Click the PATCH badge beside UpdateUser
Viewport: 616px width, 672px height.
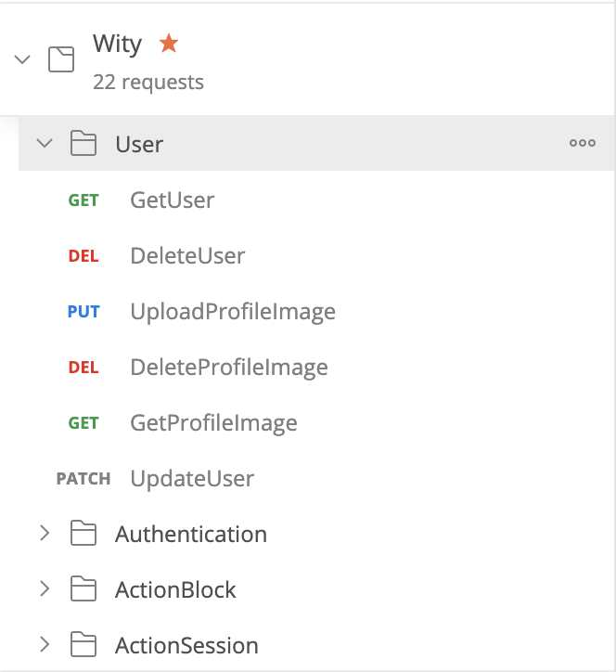83,479
